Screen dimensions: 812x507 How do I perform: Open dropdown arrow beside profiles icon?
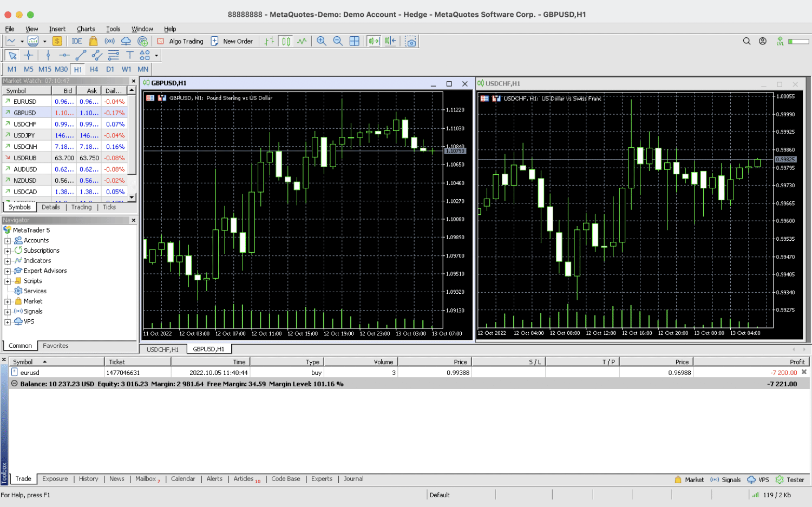point(44,42)
